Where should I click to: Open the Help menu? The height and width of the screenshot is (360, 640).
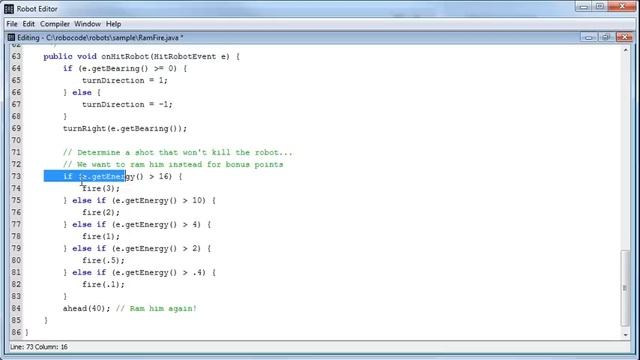113,24
